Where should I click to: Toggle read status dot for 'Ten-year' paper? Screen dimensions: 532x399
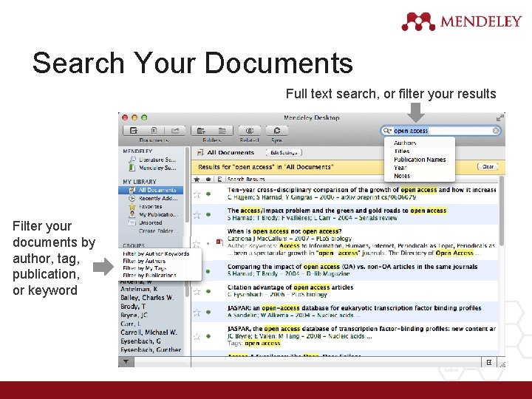[208, 194]
